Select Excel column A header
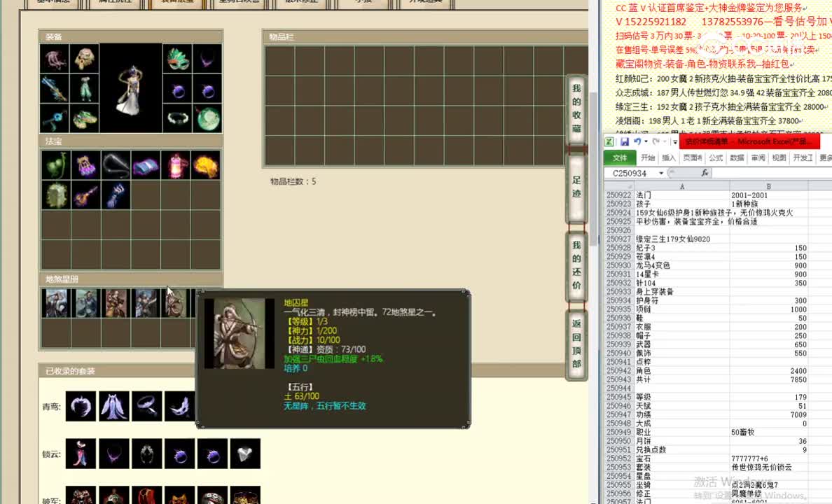The height and width of the screenshot is (504, 832). point(682,186)
